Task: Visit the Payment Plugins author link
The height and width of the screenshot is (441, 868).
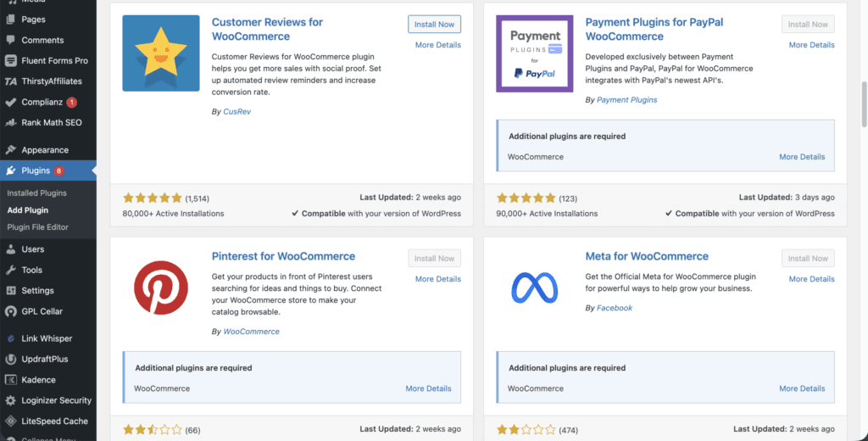Action: coord(626,100)
